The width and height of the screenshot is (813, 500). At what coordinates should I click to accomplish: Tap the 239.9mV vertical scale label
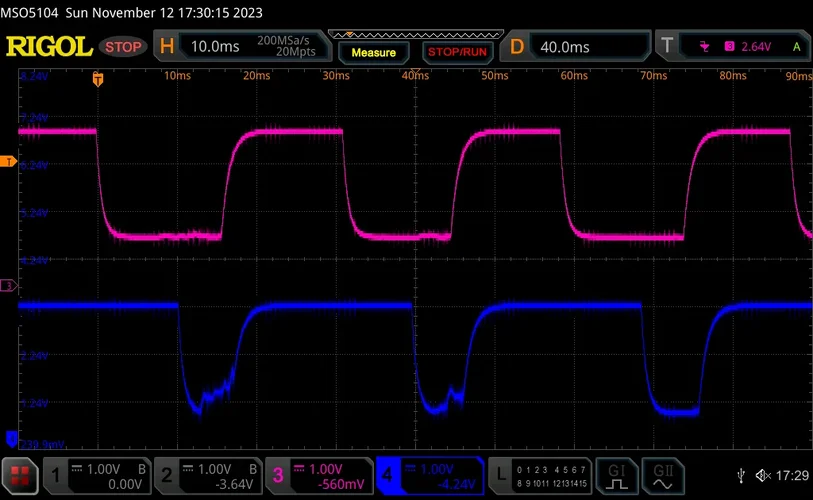point(42,445)
